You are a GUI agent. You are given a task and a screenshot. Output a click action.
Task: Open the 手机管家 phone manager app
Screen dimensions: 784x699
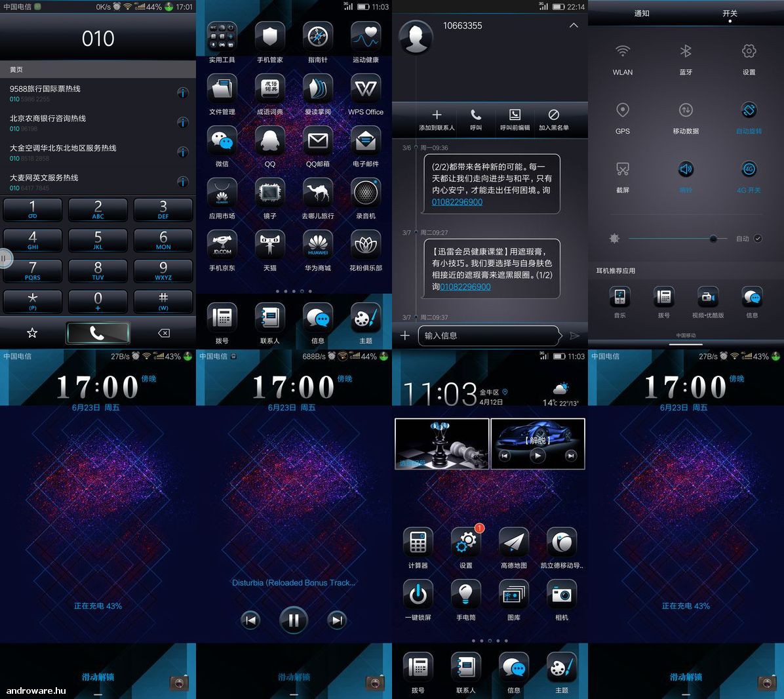coord(269,37)
